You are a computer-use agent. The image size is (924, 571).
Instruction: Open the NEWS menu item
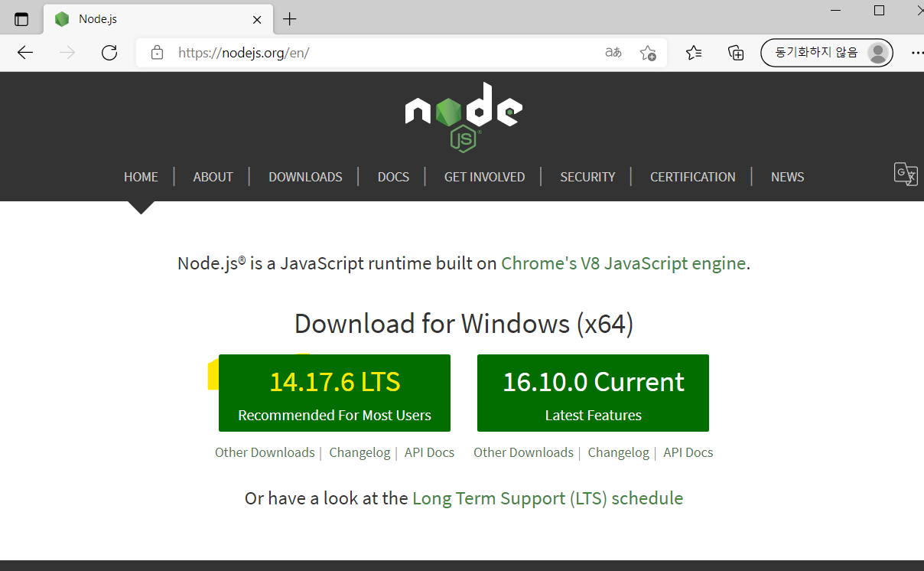pyautogui.click(x=787, y=177)
